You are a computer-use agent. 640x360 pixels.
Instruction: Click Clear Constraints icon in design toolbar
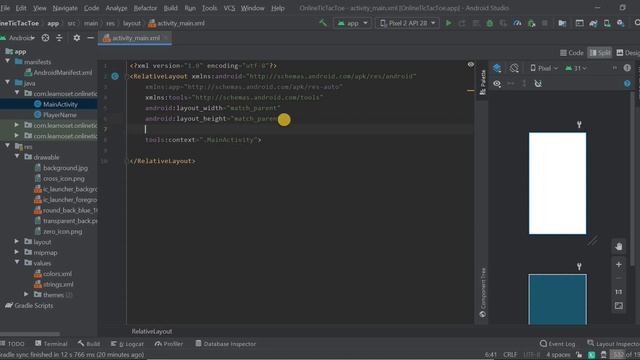[538, 84]
